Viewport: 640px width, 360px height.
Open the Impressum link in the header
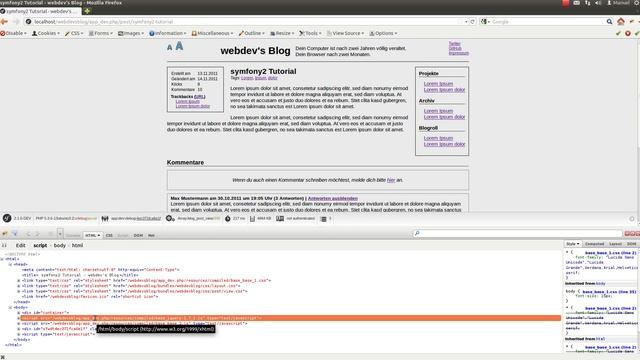pyautogui.click(x=459, y=53)
